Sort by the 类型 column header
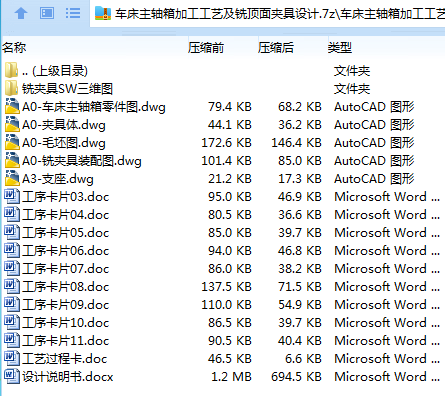 click(340, 48)
